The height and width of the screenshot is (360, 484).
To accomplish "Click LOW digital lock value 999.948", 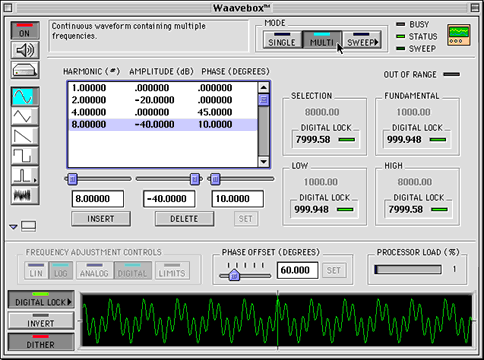I will pyautogui.click(x=311, y=210).
